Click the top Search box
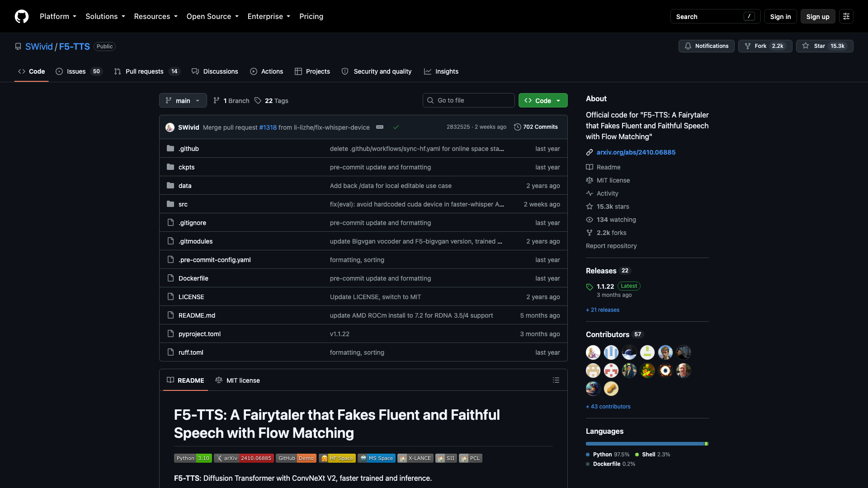The height and width of the screenshot is (488, 868). point(715,16)
